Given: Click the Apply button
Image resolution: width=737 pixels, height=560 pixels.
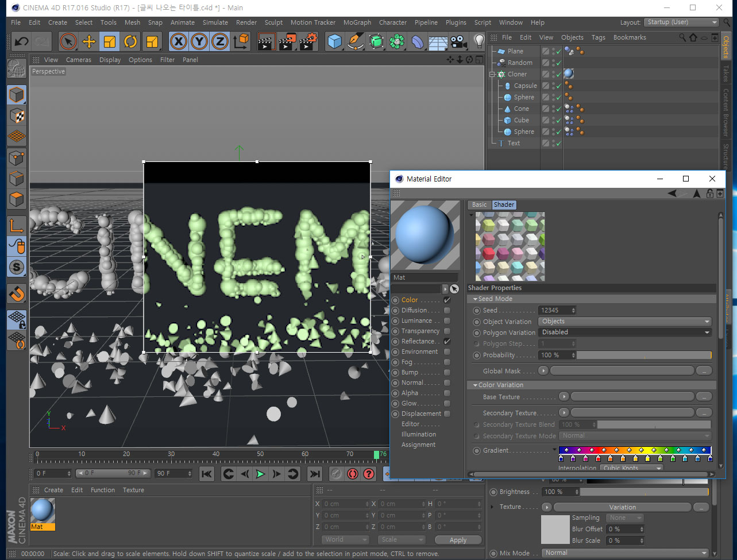Looking at the screenshot, I should (458, 540).
